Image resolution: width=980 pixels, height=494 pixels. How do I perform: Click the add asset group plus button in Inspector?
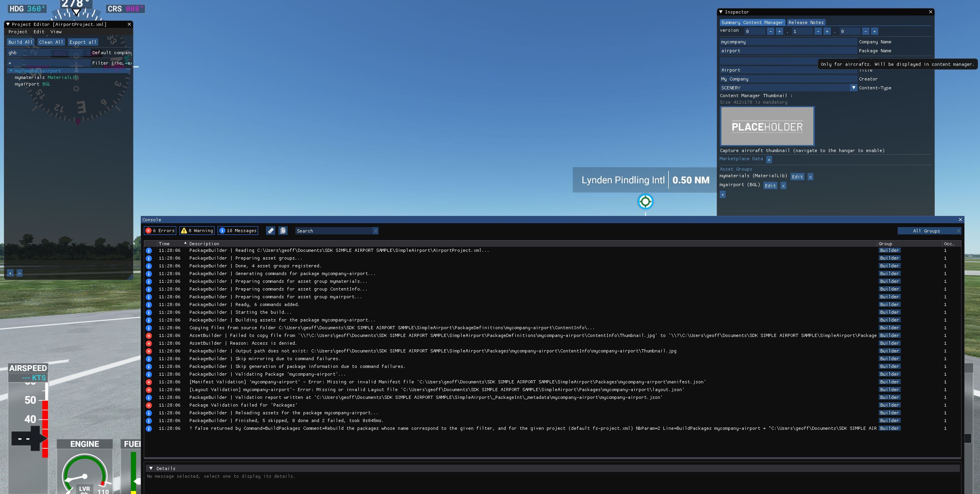coord(723,195)
